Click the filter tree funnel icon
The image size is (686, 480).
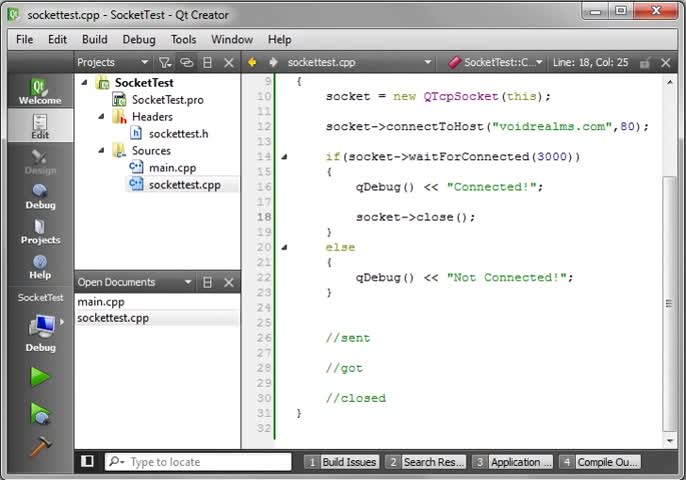164,63
